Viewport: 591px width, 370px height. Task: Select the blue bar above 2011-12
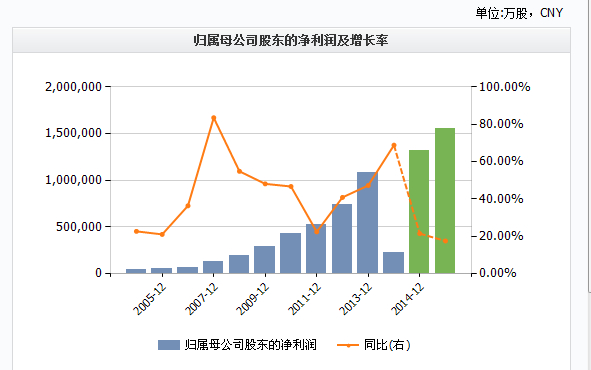(316, 249)
